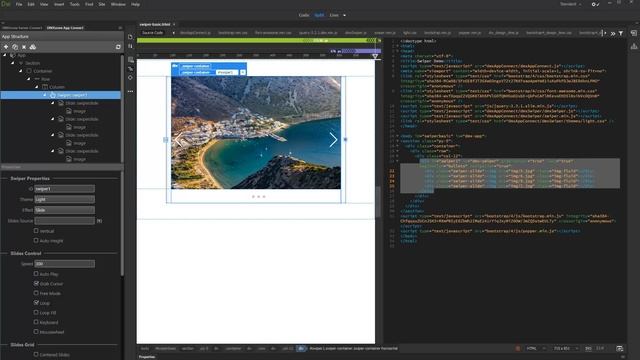The height and width of the screenshot is (360, 640).
Task: Click the viewport size handle on the ruler
Action: (375, 56)
